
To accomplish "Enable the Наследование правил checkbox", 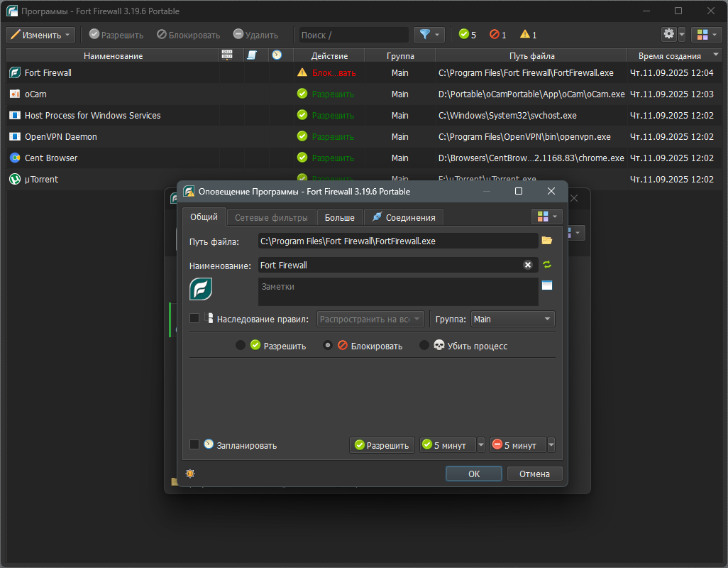I will (x=194, y=318).
